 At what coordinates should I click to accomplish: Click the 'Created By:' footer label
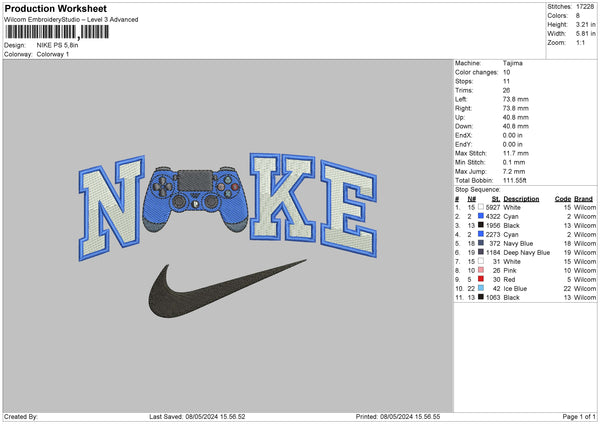pos(21,417)
